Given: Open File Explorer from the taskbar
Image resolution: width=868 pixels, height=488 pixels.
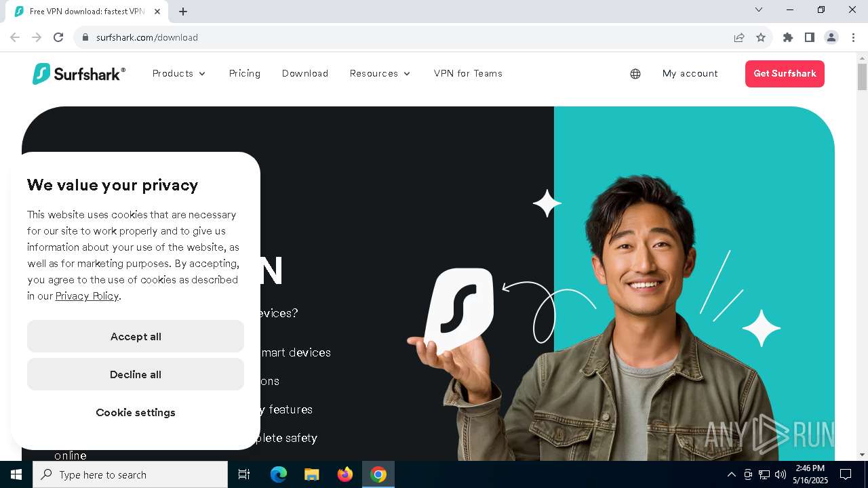Looking at the screenshot, I should point(311,474).
